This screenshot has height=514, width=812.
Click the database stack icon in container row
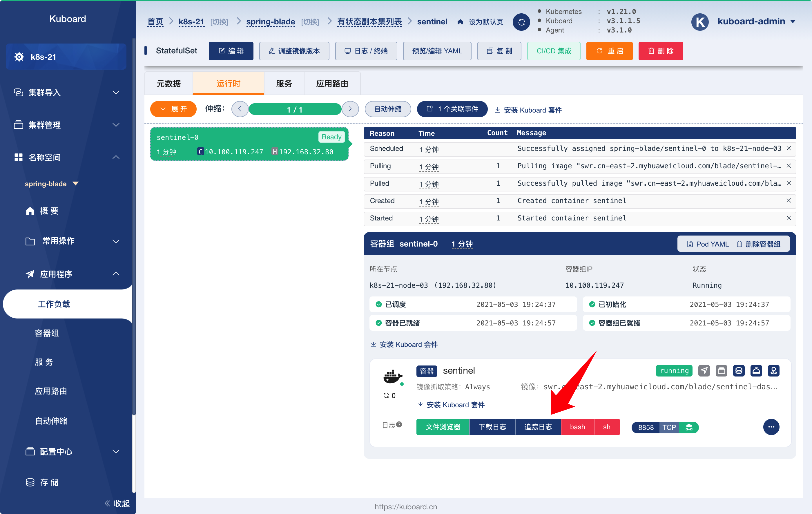point(739,371)
